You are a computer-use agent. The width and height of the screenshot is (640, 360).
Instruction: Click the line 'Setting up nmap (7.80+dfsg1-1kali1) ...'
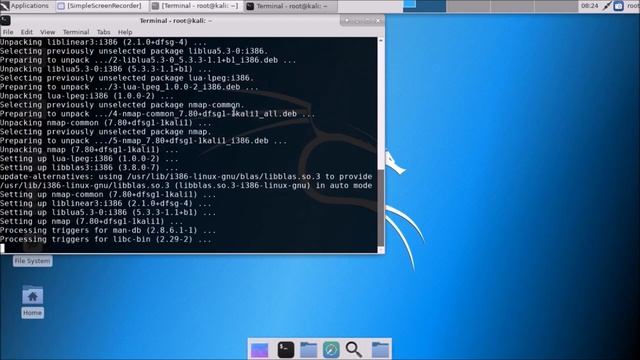[91, 221]
